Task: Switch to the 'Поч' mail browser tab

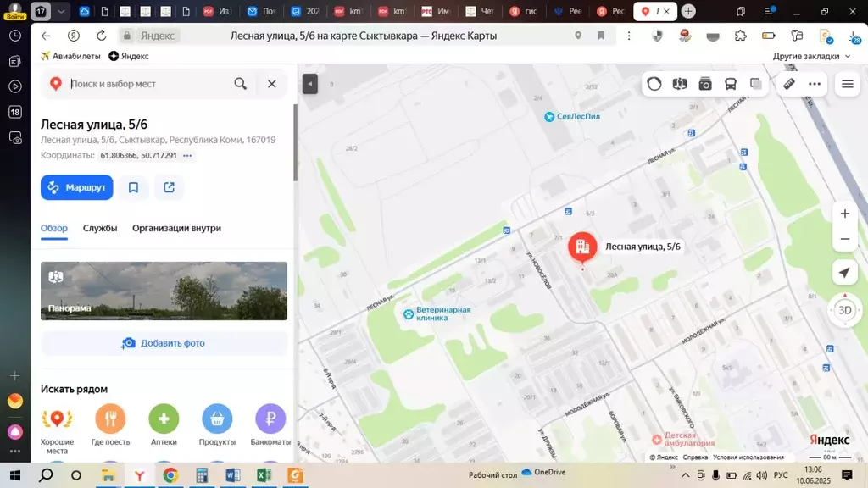Action: [x=261, y=11]
